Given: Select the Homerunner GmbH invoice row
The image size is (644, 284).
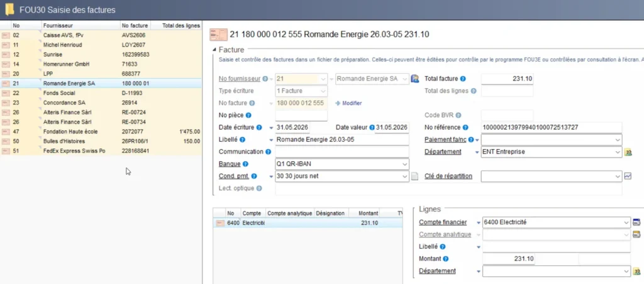Looking at the screenshot, I should pos(101,64).
